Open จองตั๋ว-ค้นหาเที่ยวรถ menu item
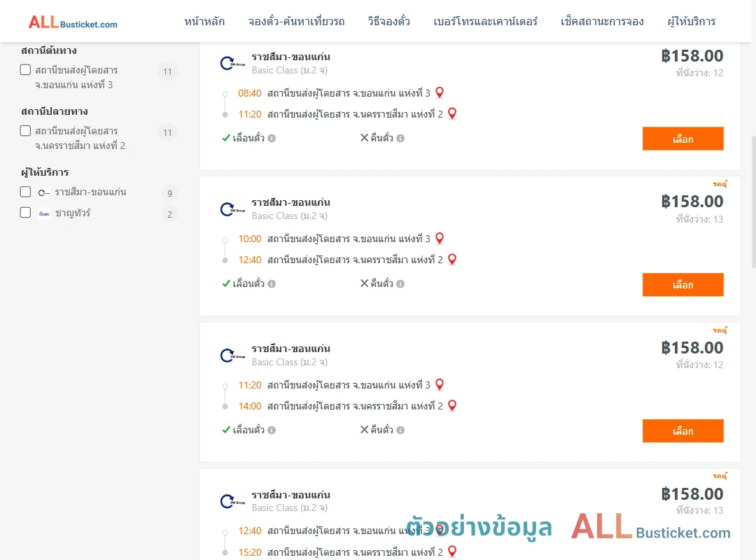 (x=297, y=22)
